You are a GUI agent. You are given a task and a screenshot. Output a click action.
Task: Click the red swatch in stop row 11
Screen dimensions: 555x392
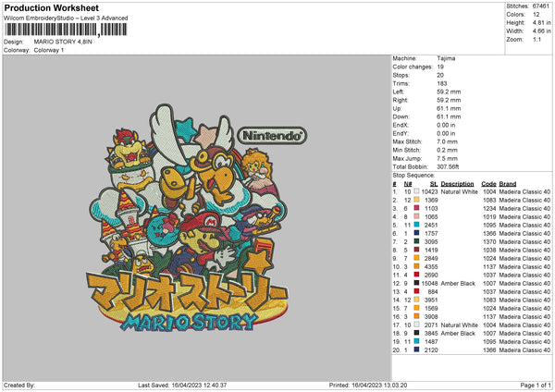[x=416, y=275]
